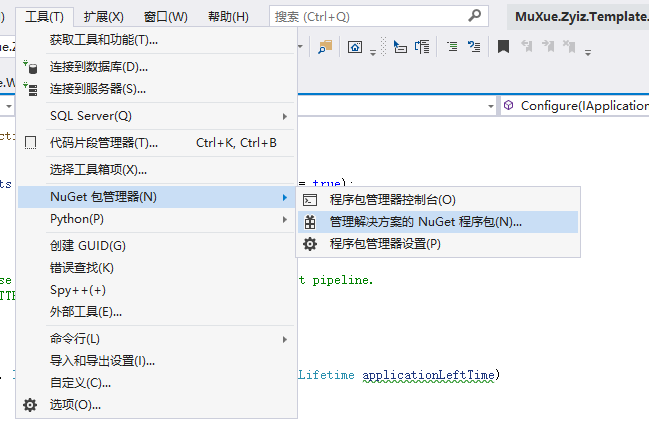Go to previous bookmark icon
The height and width of the screenshot is (435, 649).
tap(527, 46)
